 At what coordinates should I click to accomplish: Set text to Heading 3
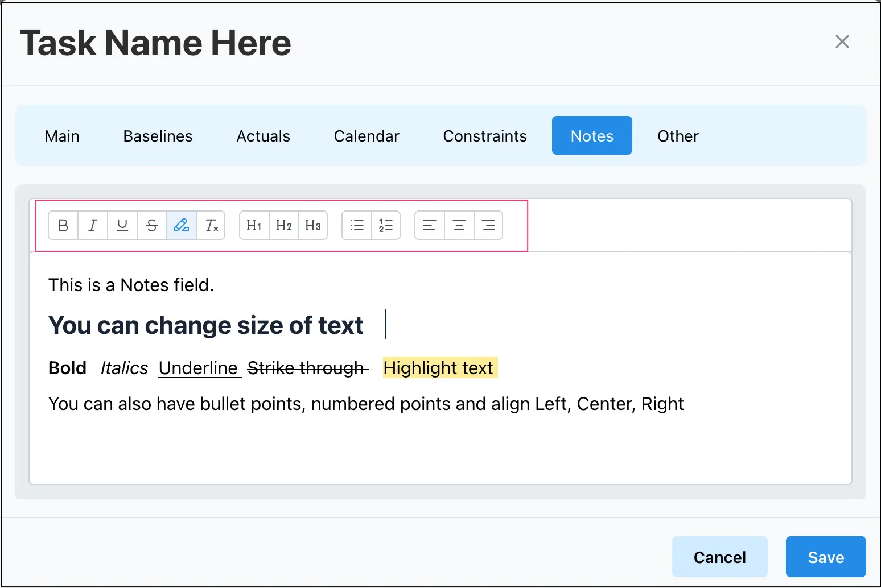(313, 225)
